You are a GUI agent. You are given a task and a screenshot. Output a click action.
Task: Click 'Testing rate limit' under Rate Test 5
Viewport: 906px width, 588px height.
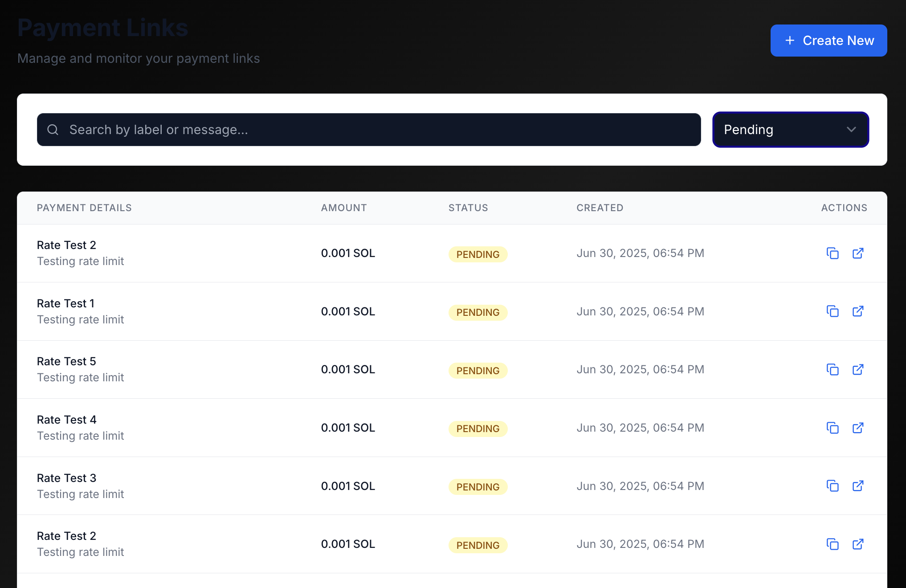[x=80, y=377]
